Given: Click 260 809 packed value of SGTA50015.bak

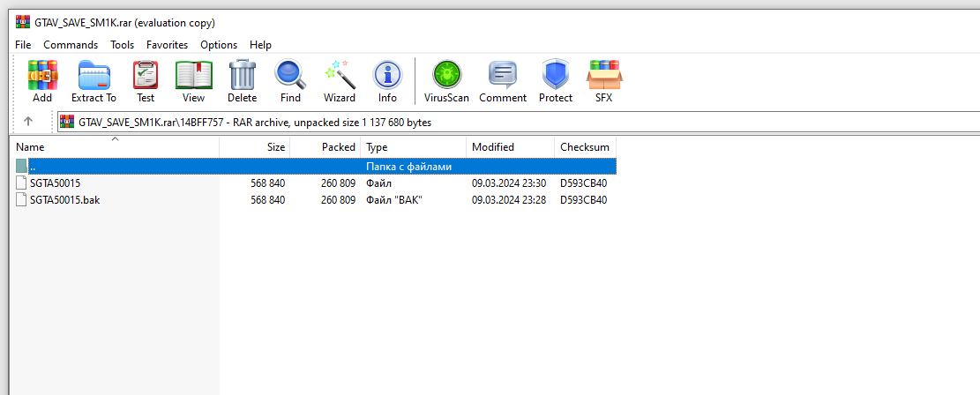Looking at the screenshot, I should click(338, 200).
